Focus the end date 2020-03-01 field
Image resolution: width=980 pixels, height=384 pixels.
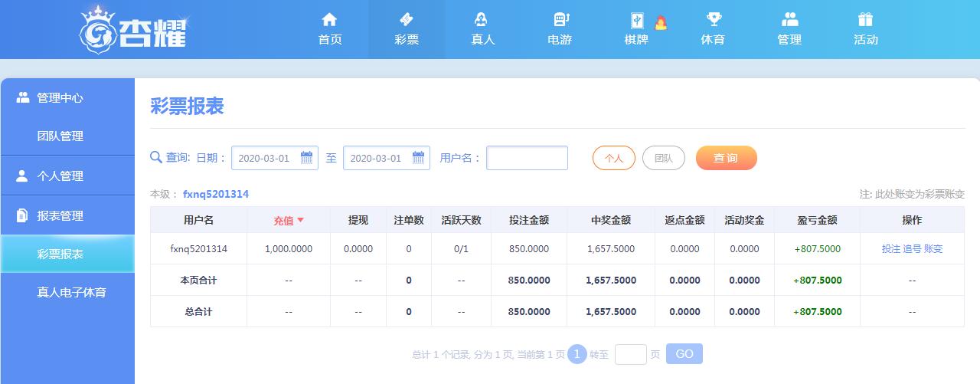pyautogui.click(x=387, y=158)
